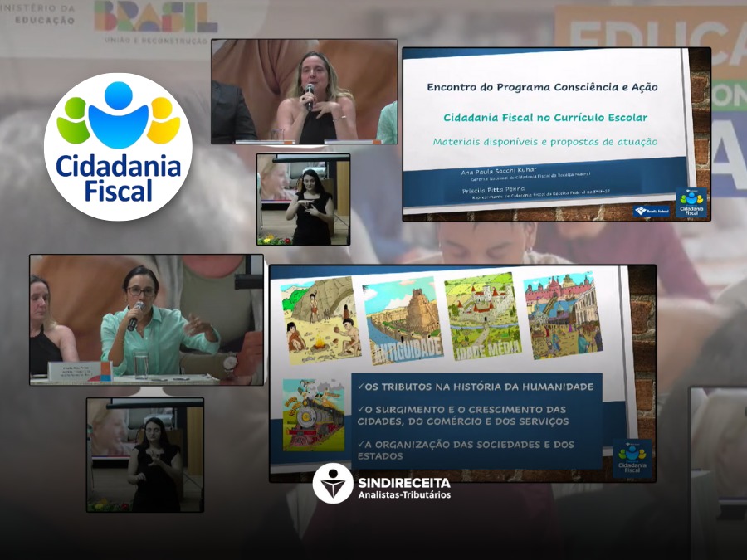Click the Cidadania Fiscal no Currículo Escolar title
This screenshot has height=560, width=747.
(545, 117)
